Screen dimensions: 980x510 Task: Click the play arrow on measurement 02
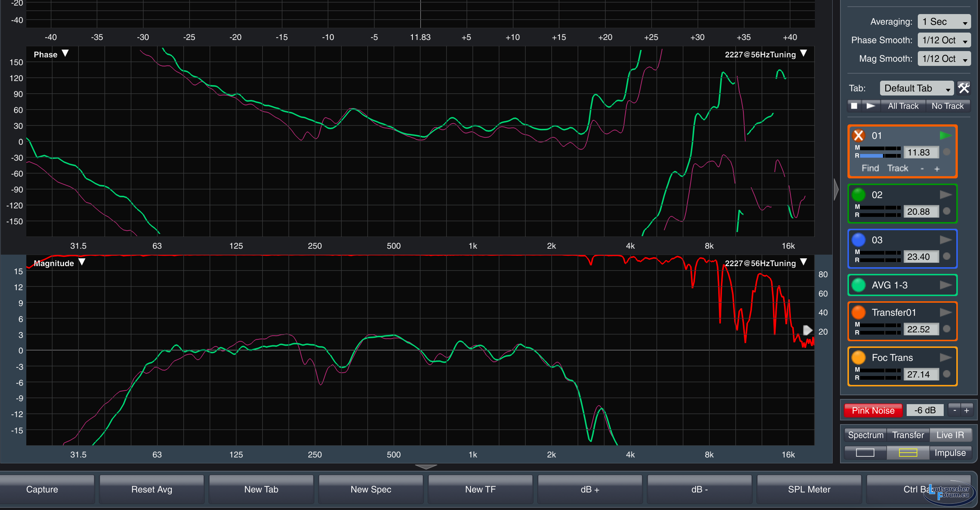(x=945, y=195)
